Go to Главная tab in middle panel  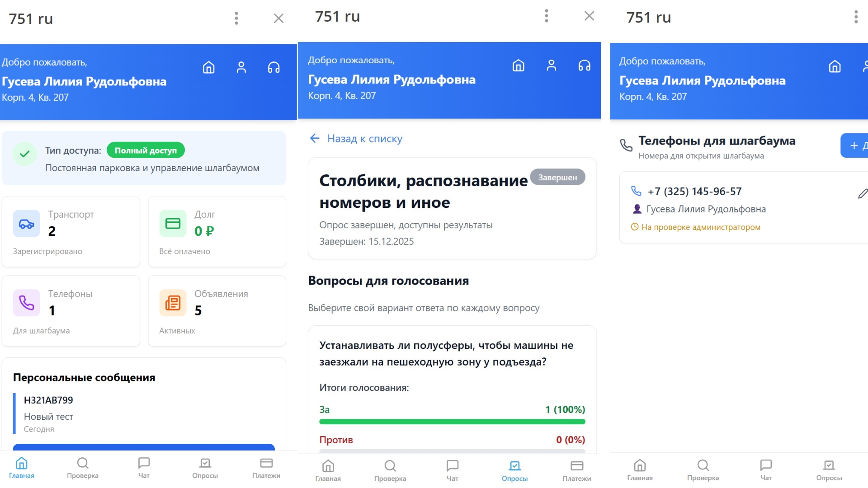328,470
